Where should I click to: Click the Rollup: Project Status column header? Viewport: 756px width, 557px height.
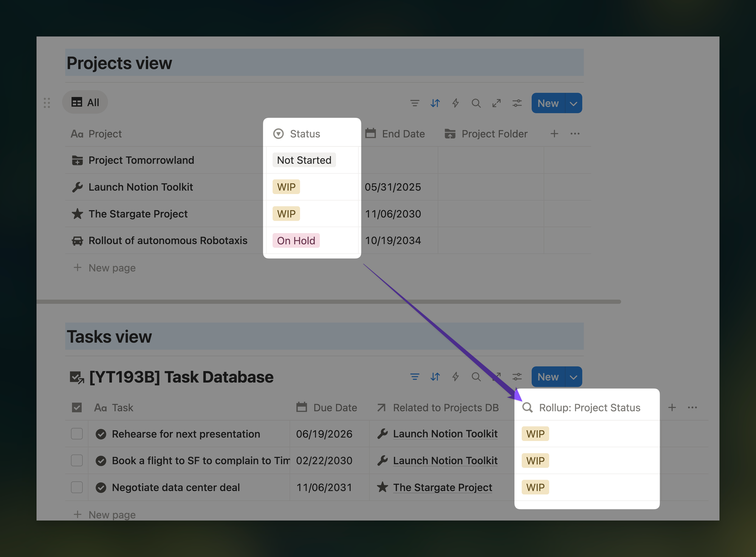pos(589,408)
